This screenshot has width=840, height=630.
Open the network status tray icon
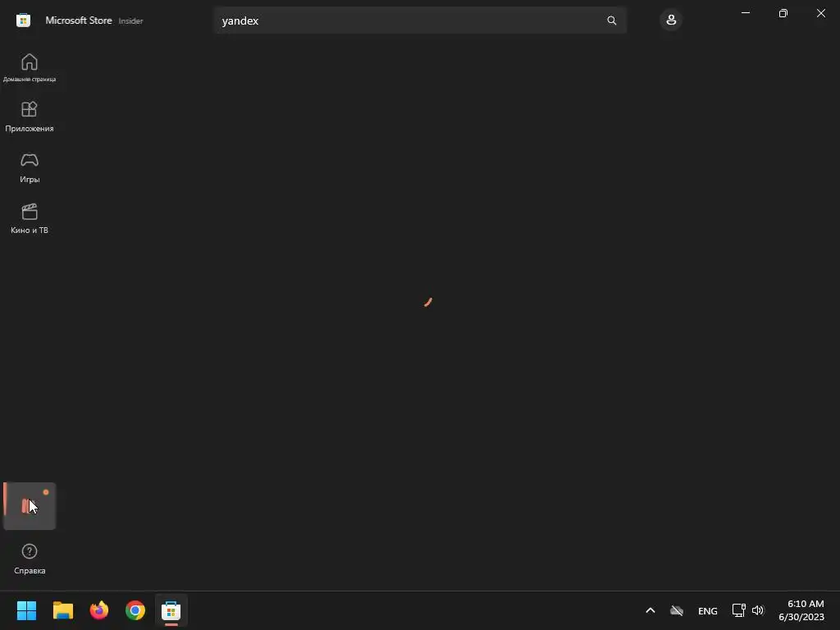click(x=739, y=610)
